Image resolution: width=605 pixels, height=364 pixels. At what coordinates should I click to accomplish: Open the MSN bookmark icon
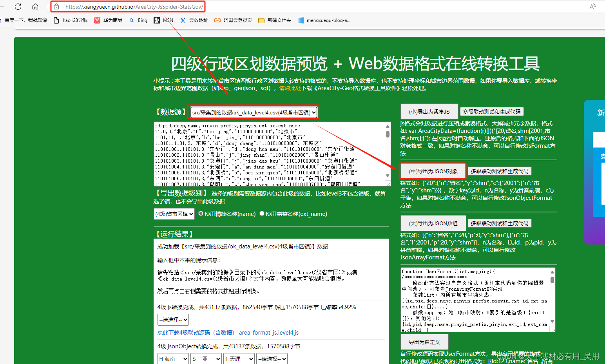(157, 20)
